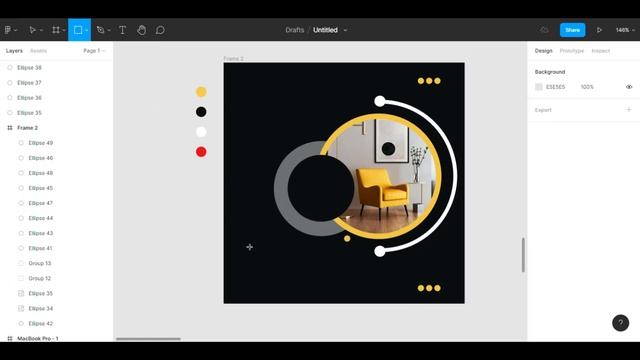Click the Share button

click(x=572, y=30)
